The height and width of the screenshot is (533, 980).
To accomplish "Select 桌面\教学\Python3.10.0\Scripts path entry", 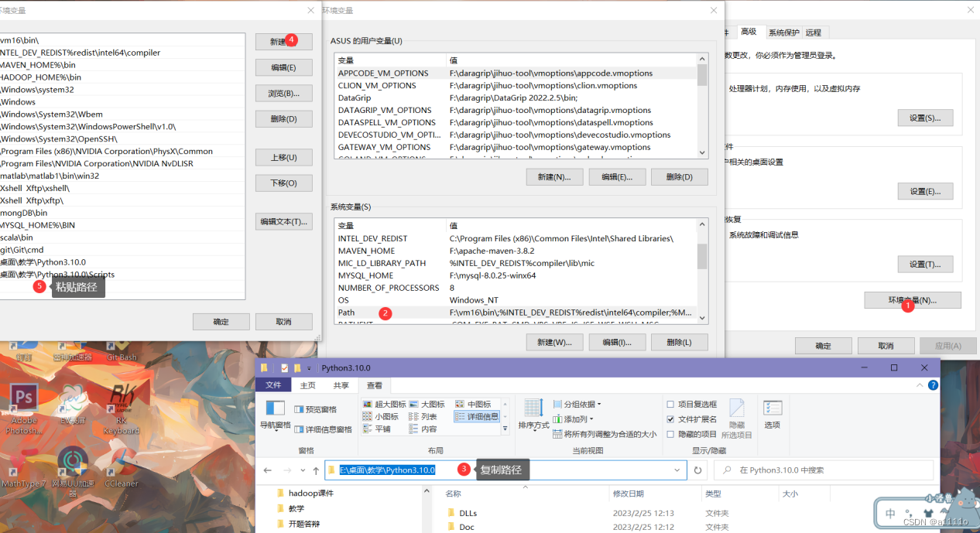I will tap(57, 275).
